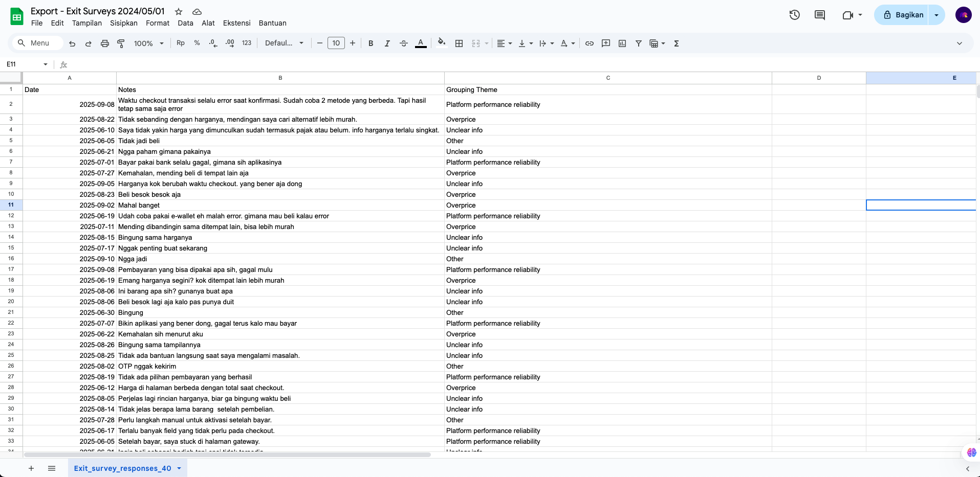Toggle italic formatting

coord(387,43)
